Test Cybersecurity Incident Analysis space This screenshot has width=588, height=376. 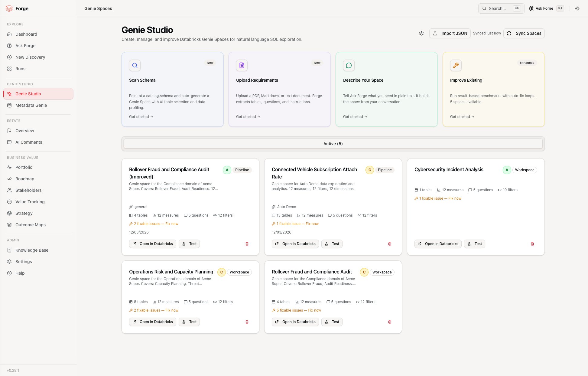pos(475,244)
